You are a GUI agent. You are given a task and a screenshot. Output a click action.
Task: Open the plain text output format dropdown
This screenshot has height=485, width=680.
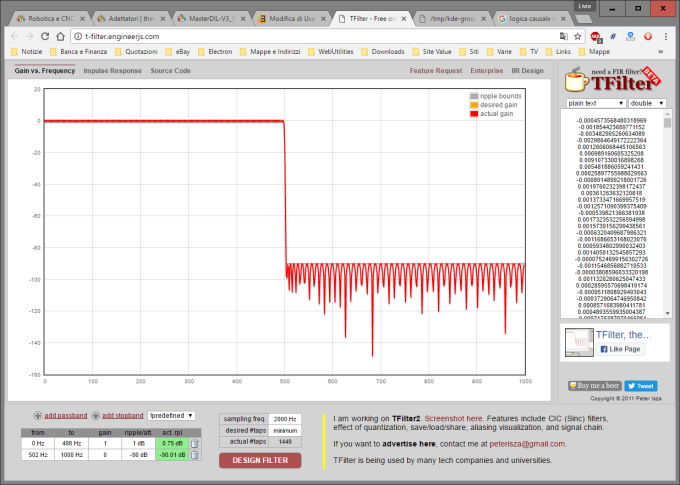pyautogui.click(x=594, y=102)
